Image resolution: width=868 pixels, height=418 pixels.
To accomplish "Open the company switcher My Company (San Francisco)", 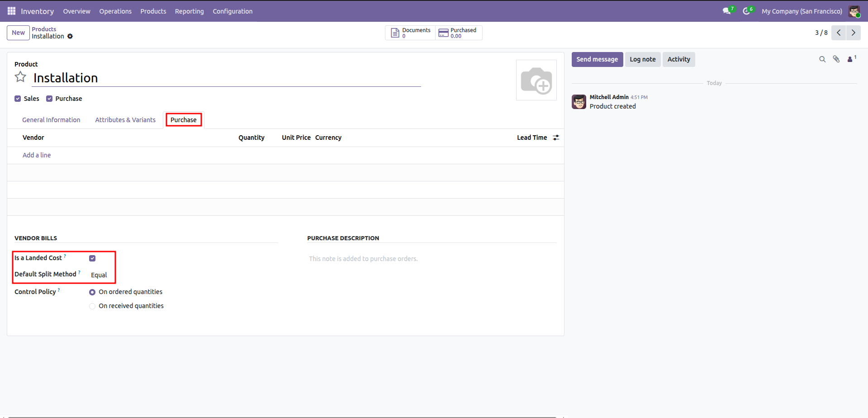I will click(802, 11).
